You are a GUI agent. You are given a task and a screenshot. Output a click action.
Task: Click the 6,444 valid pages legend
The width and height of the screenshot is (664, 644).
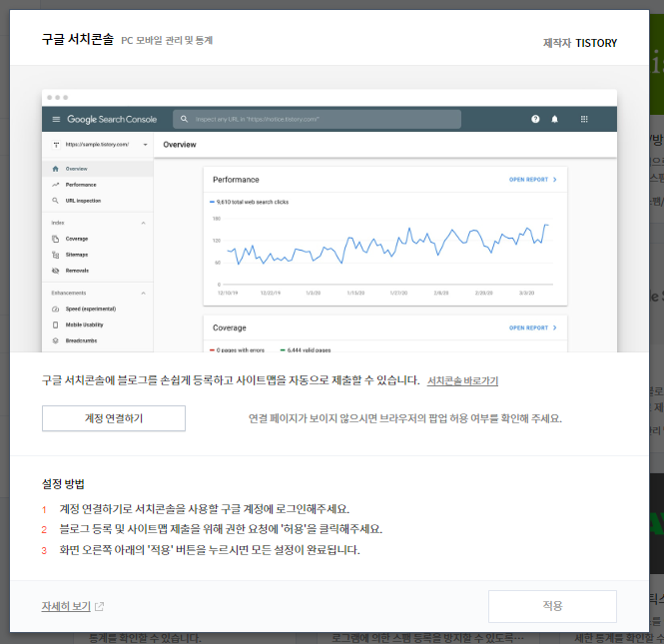point(306,349)
